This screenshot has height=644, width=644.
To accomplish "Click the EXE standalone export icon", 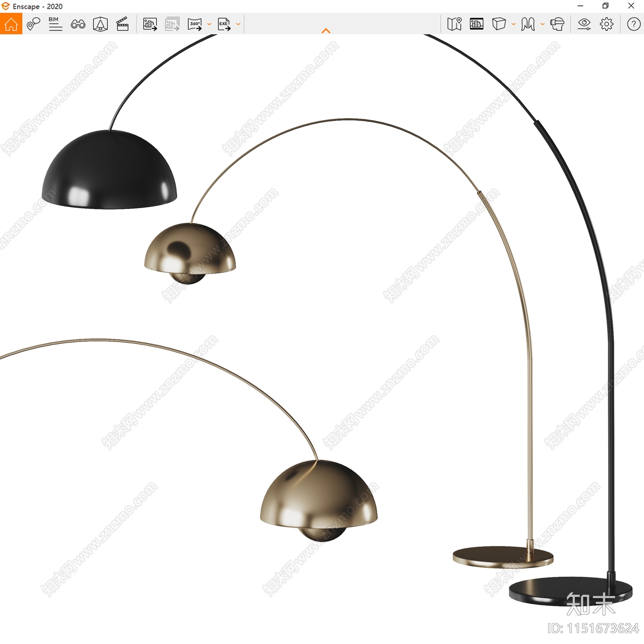I will pos(224,24).
